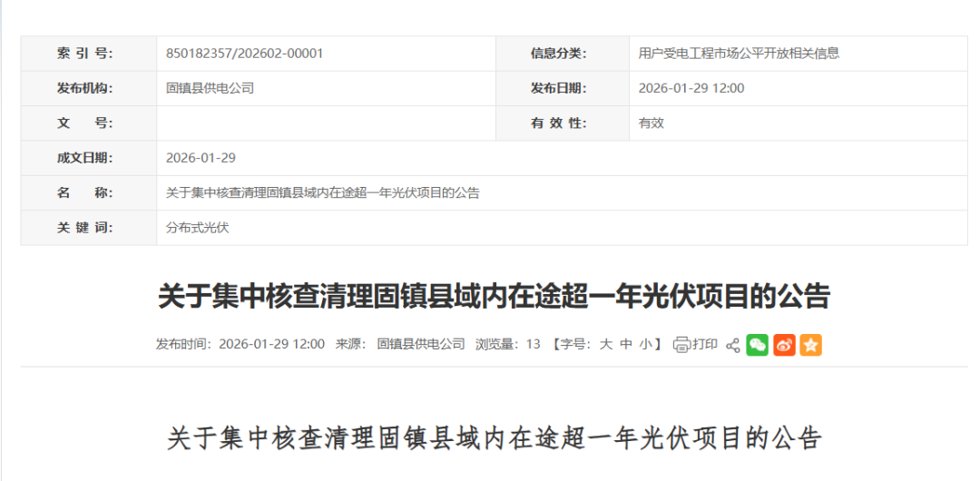Click the announcement title in the 名称 row
The width and height of the screenshot is (980, 481).
pyautogui.click(x=322, y=192)
